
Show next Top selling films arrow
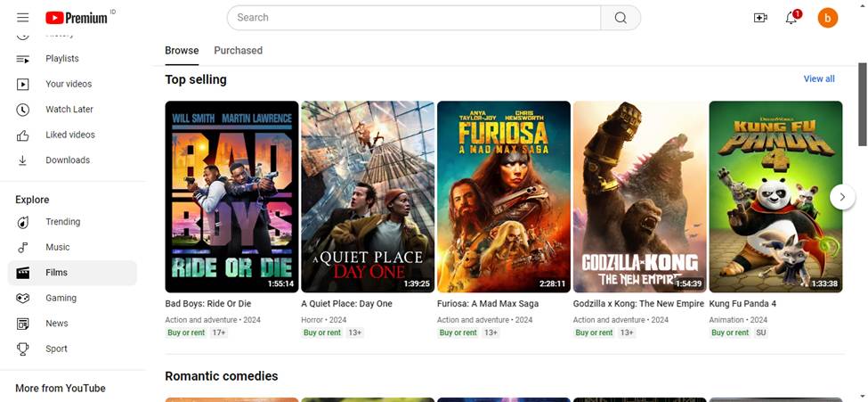(842, 197)
